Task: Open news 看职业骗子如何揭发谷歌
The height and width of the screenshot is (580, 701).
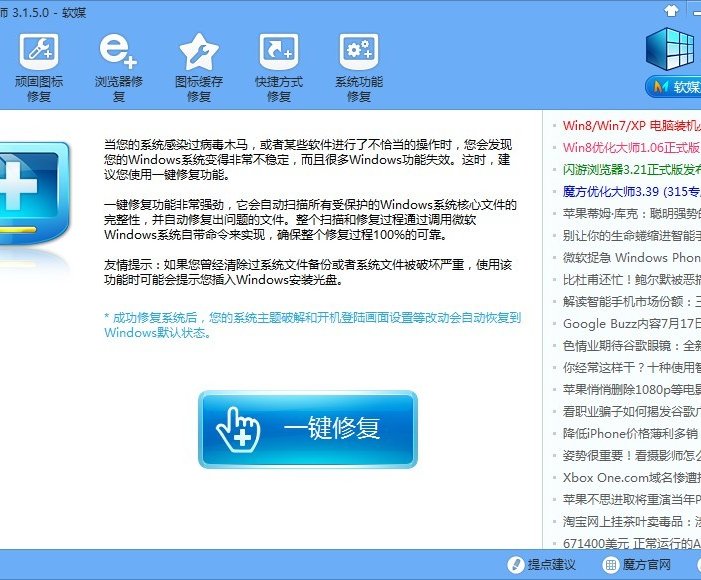Action: tap(632, 411)
